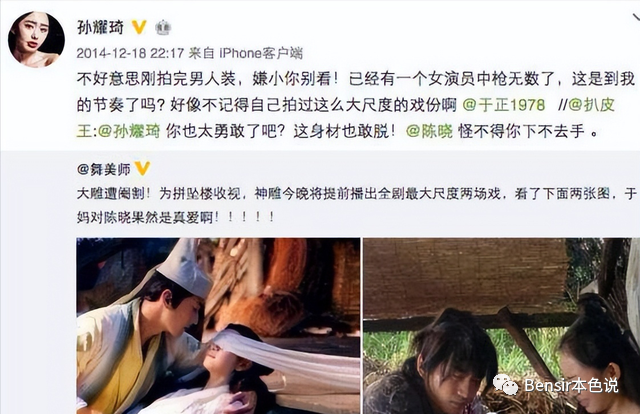Enlarge the right photo under thatched roof
Image resolution: width=640 pixels, height=414 pixels.
(502, 326)
